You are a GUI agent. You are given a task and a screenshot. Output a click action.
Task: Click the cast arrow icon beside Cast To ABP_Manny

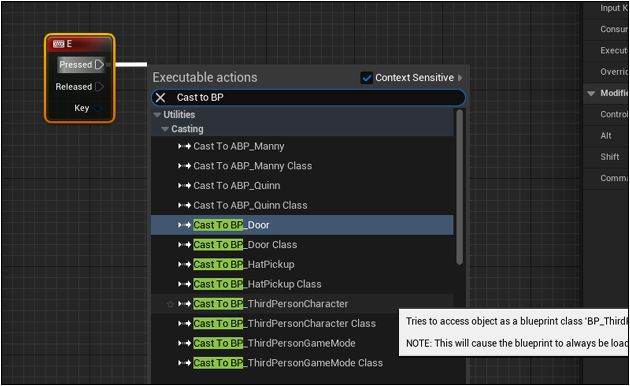tap(184, 146)
